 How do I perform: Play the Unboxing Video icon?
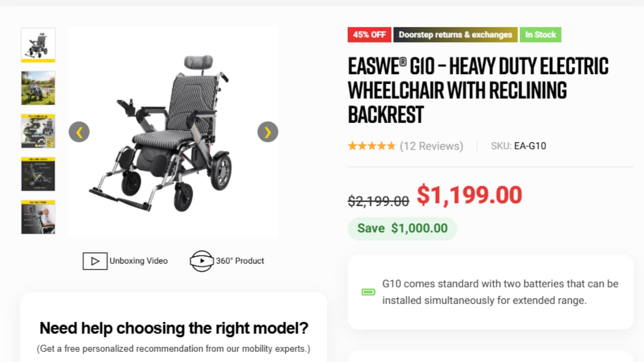tap(95, 261)
